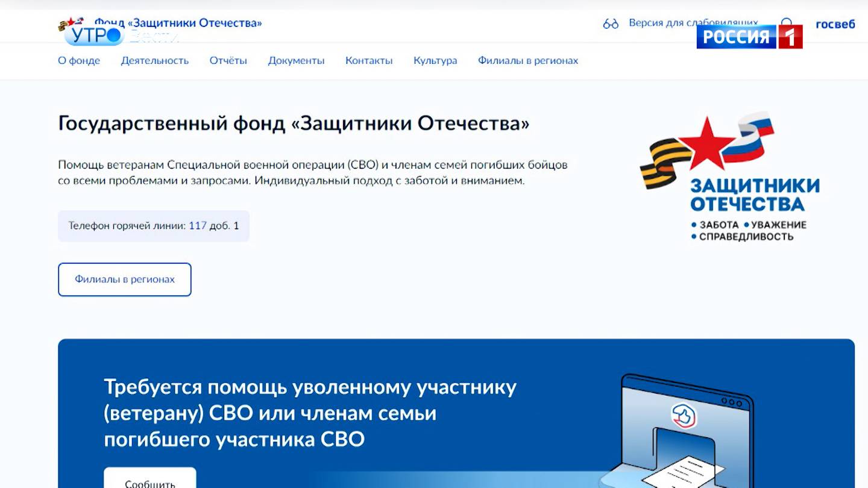Click the 'Помощь ветеранам Специальной военной операции' paragraph

[x=313, y=172]
